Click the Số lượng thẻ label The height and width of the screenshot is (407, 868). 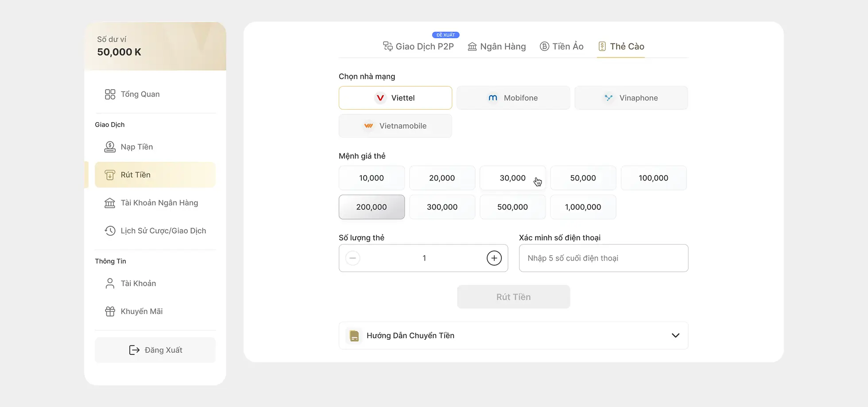(361, 238)
